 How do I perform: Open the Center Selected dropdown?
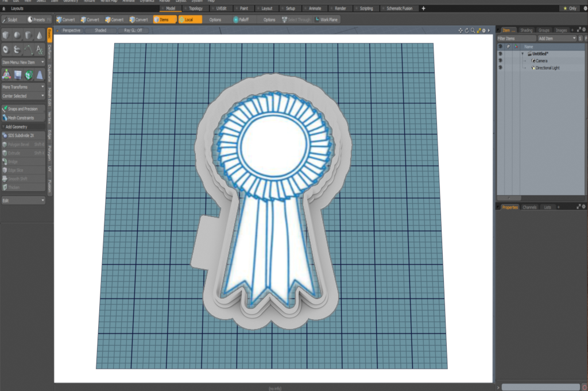[x=23, y=96]
